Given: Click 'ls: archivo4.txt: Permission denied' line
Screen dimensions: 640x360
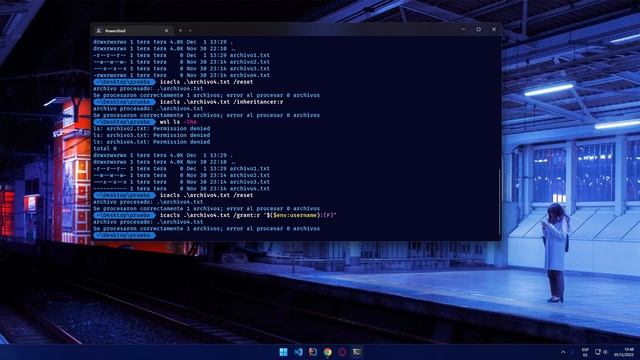Looking at the screenshot, I should click(x=151, y=142).
